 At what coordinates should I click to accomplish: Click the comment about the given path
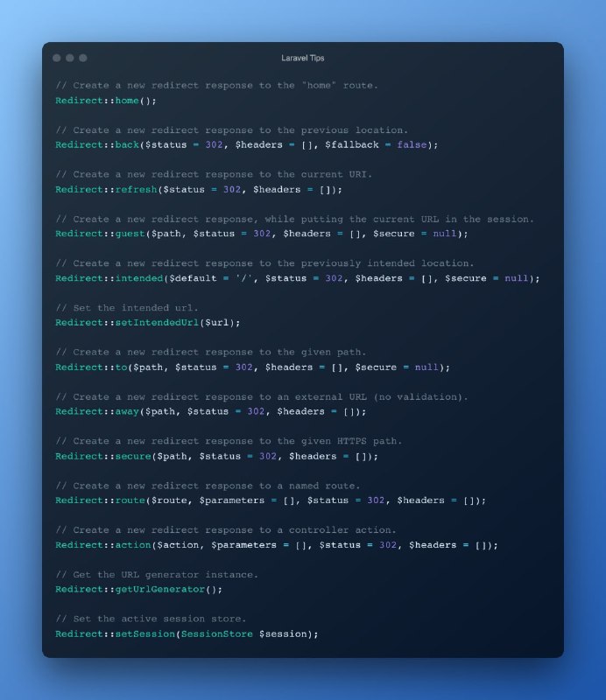point(210,352)
